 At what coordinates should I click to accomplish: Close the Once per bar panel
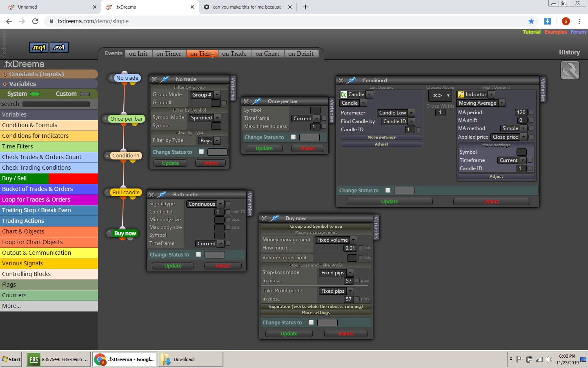click(x=246, y=101)
